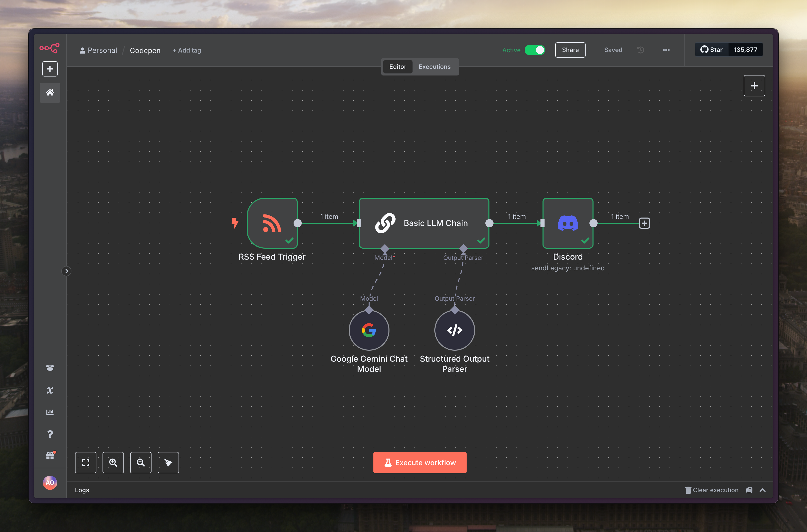Click the fit-to-view canvas button
The image size is (807, 532).
tap(85, 462)
